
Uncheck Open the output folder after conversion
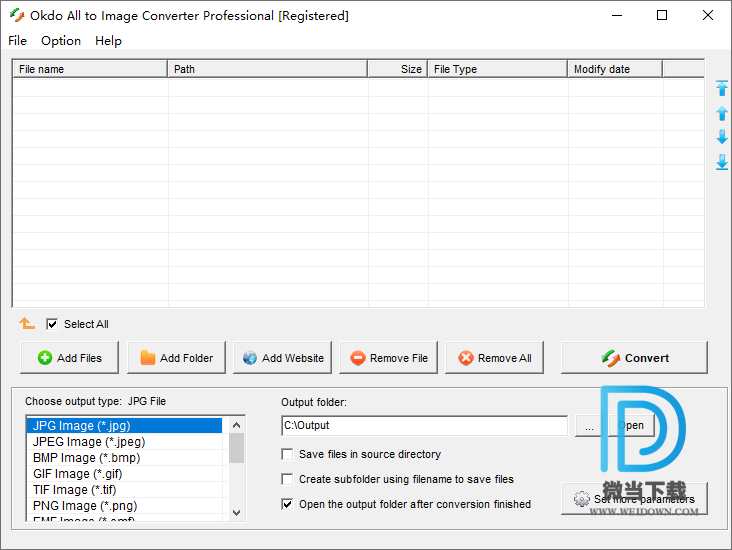coord(288,504)
